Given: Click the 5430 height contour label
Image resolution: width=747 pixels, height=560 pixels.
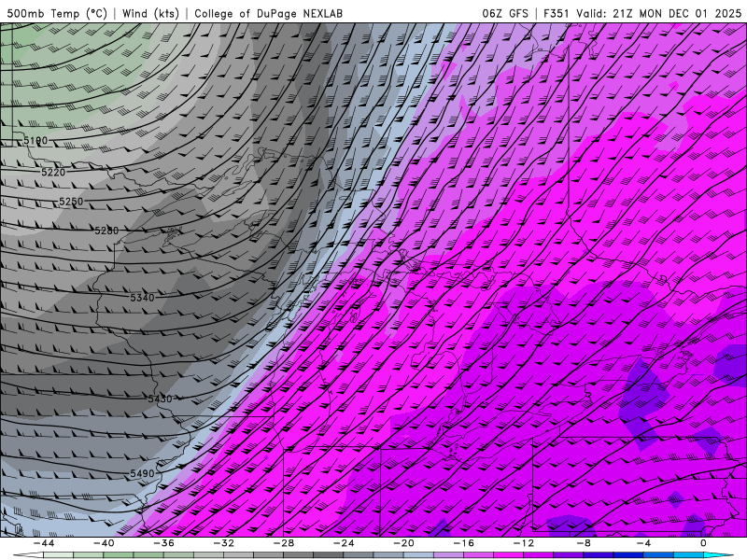Looking at the screenshot, I should point(160,399).
